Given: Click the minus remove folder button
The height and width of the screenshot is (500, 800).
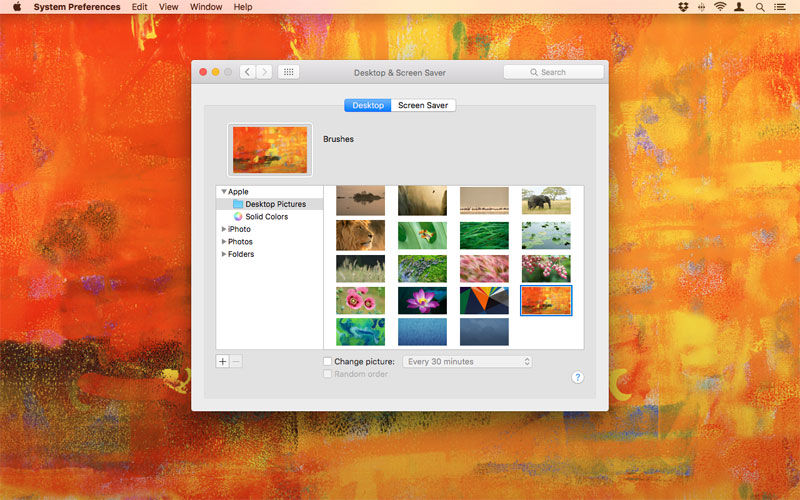Looking at the screenshot, I should click(x=236, y=361).
